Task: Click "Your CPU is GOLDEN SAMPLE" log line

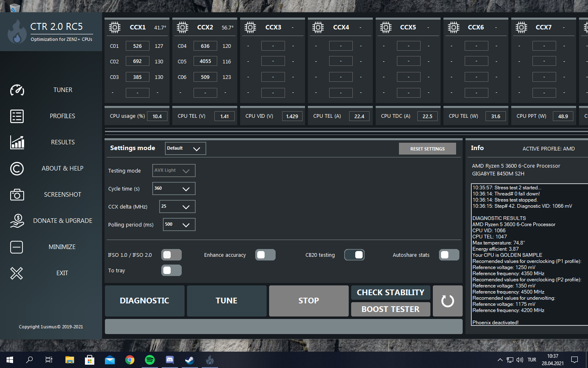Action: (x=508, y=255)
